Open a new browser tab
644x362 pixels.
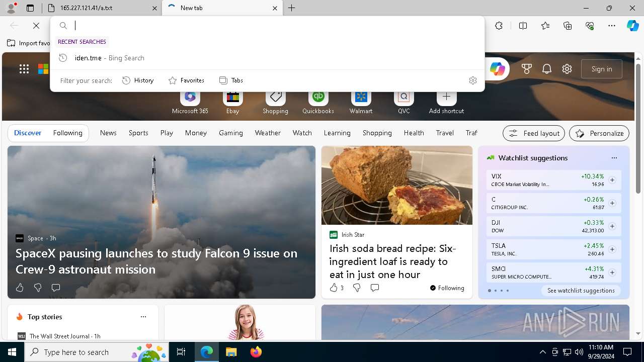coord(292,8)
